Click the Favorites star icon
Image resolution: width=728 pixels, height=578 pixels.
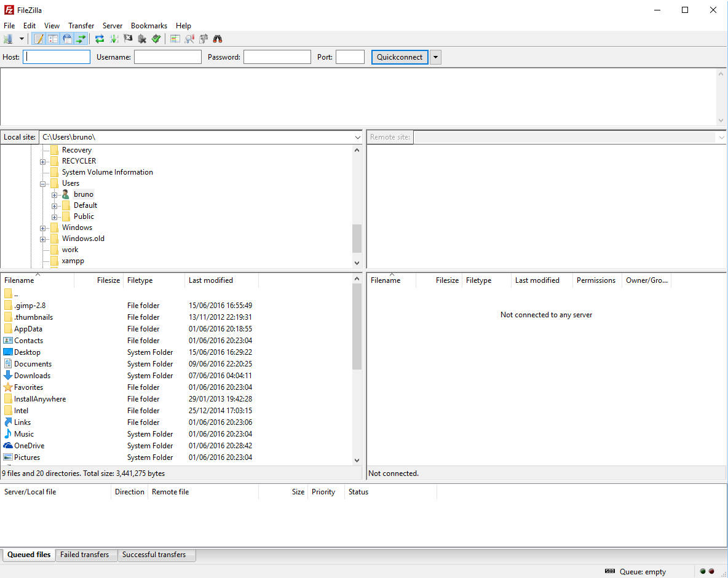[x=8, y=387]
